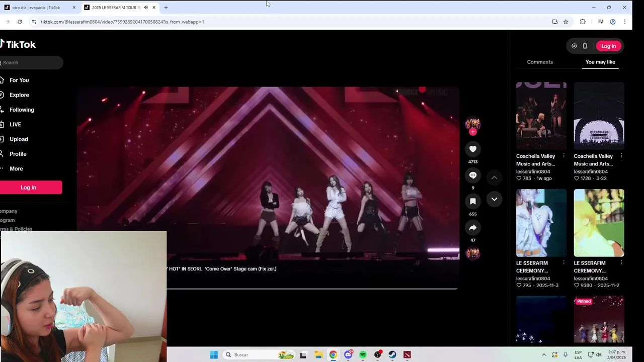The image size is (644, 362).
Task: Open the creator's avatar beside the video
Action: [x=472, y=123]
